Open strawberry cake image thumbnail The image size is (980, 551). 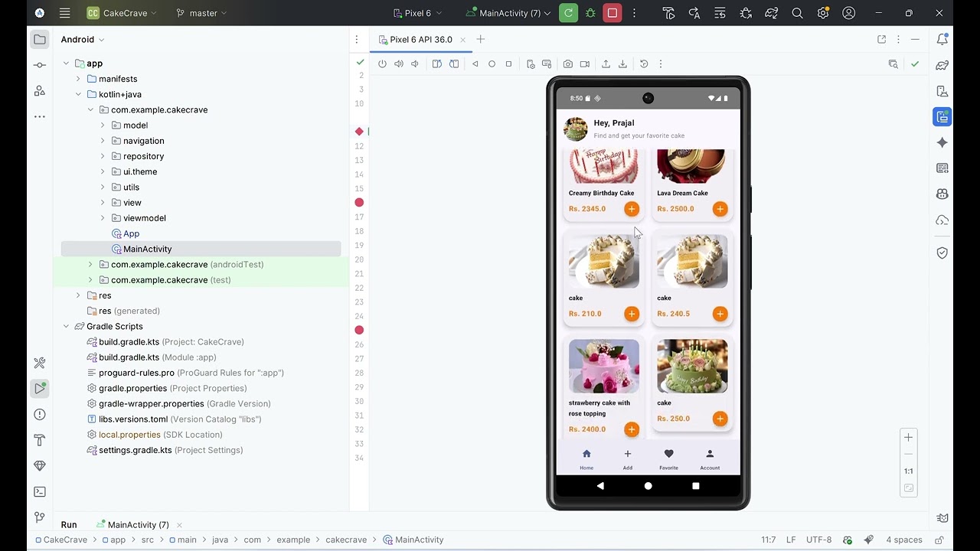coord(604,367)
